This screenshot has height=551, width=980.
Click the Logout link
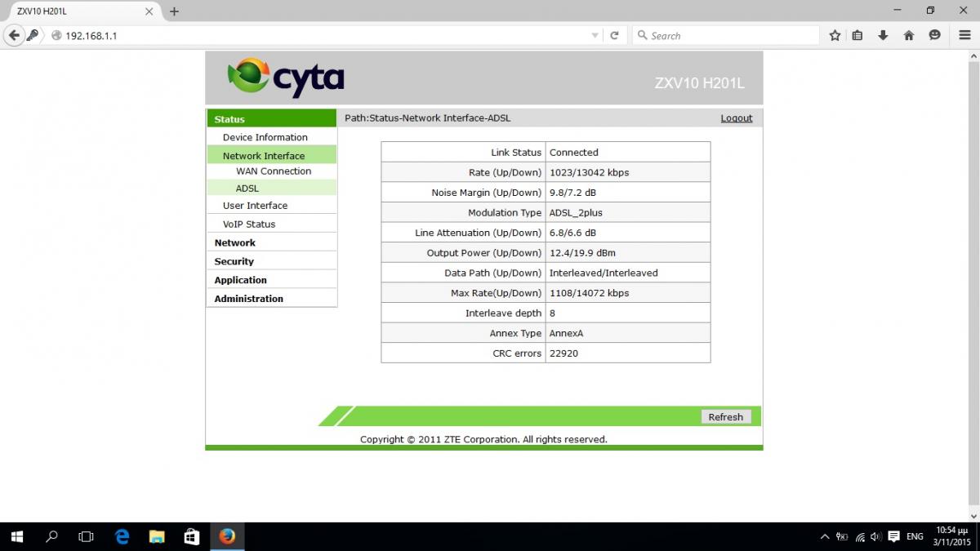(x=736, y=118)
